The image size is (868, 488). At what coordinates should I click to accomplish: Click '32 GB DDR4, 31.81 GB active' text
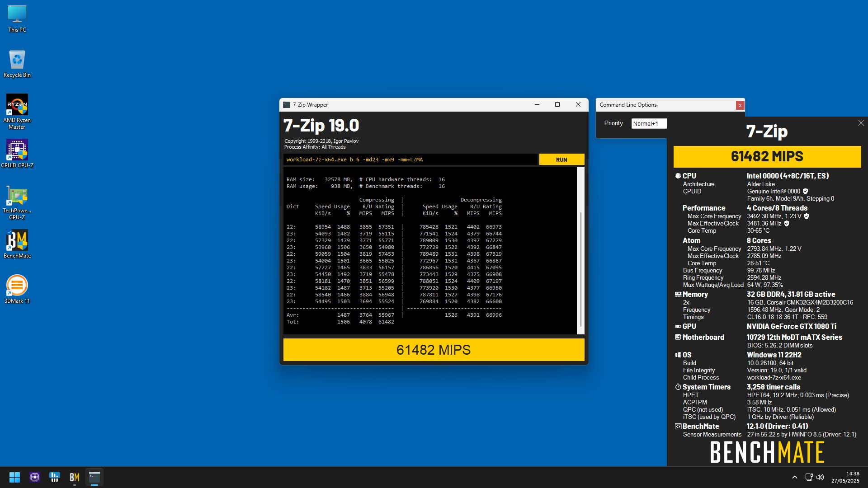[791, 295]
